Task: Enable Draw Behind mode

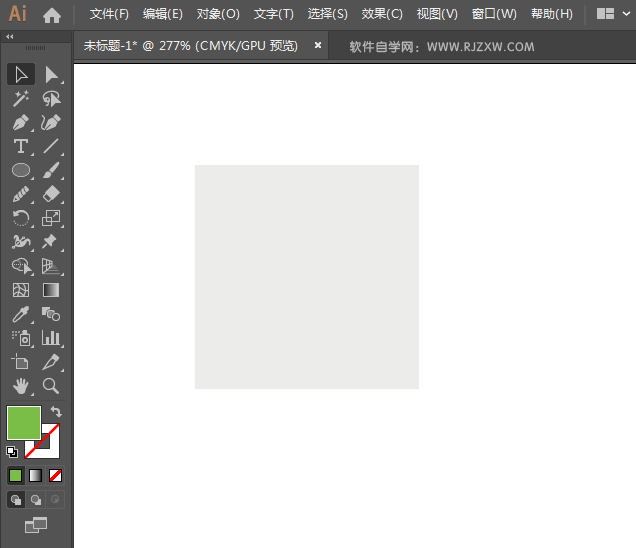Action: pos(36,500)
